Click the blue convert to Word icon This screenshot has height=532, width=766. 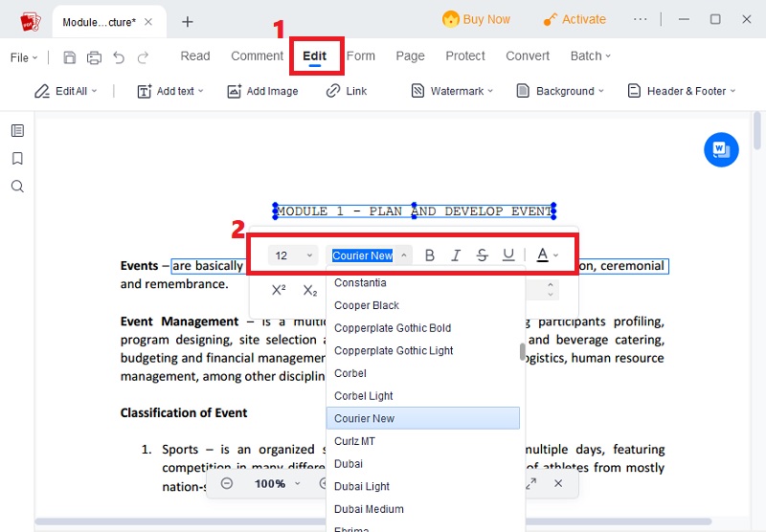(x=721, y=149)
